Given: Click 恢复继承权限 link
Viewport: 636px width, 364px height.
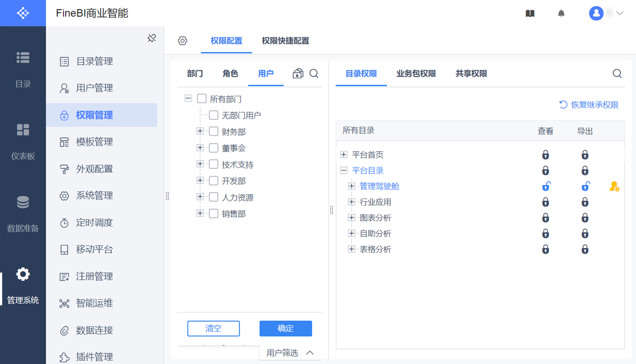Looking at the screenshot, I should [589, 105].
